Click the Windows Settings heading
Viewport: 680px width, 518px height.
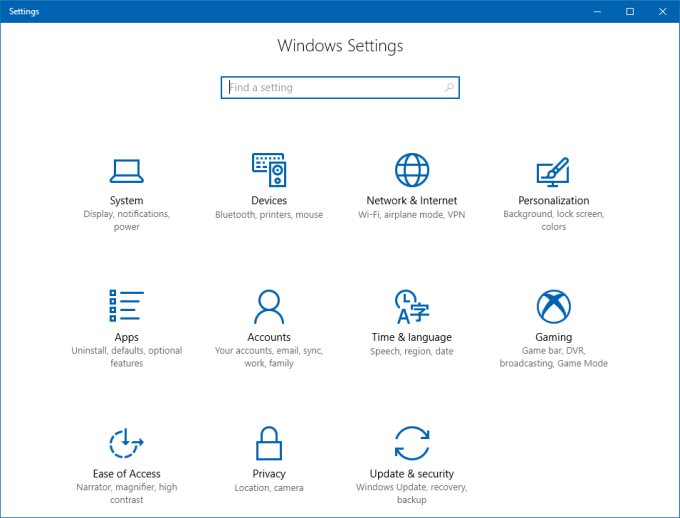pyautogui.click(x=340, y=46)
